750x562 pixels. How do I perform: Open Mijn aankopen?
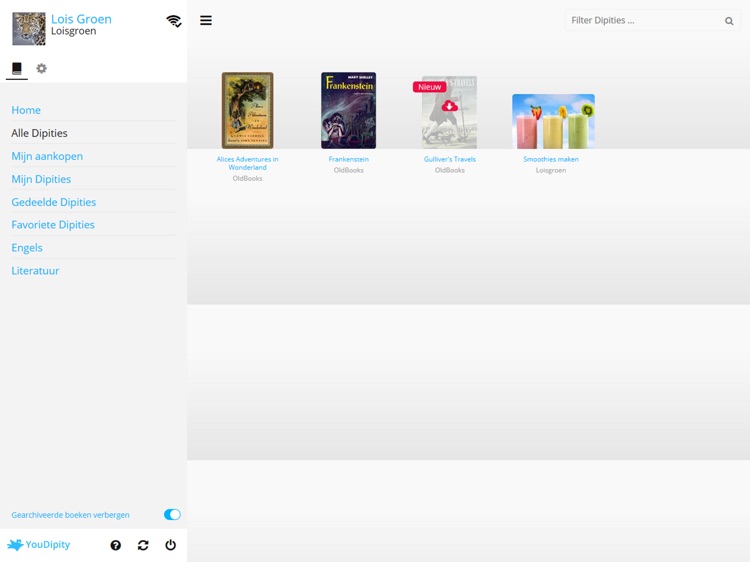(47, 156)
